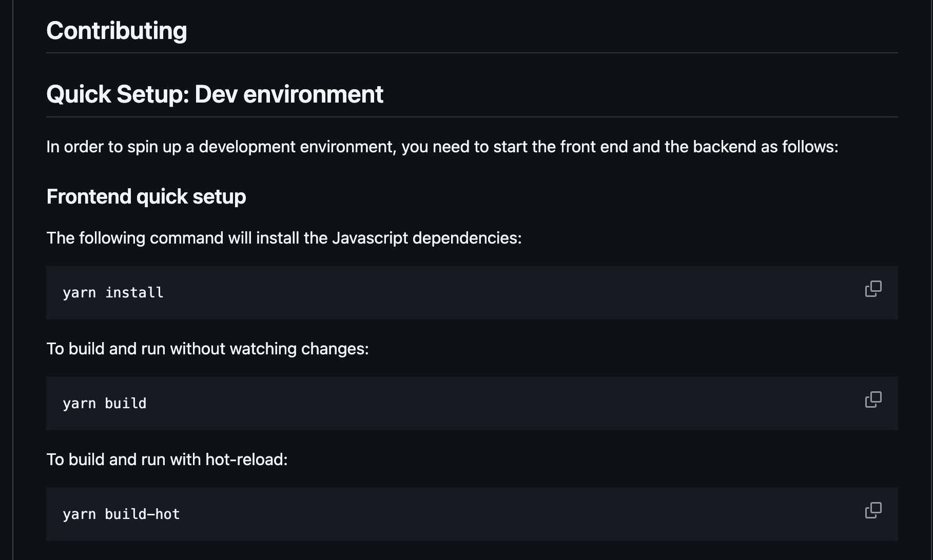Click the divider line below Quick Setup heading
Image resolution: width=933 pixels, height=560 pixels.
[472, 117]
